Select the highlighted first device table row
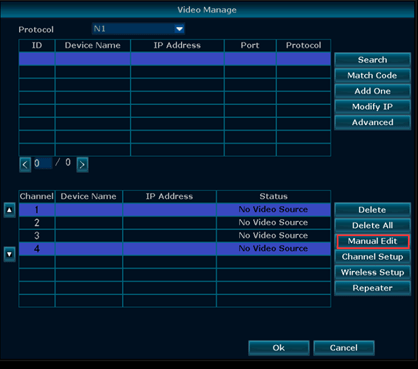This screenshot has width=418, height=369. pyautogui.click(x=175, y=59)
